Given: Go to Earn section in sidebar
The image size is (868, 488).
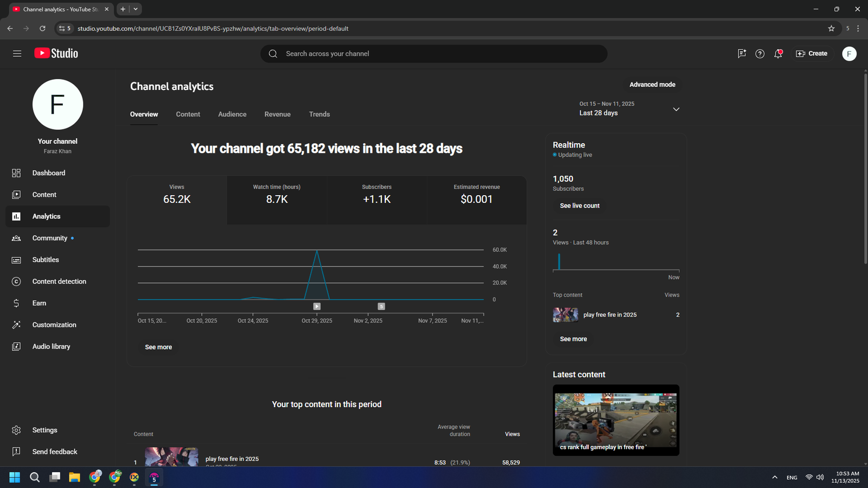Looking at the screenshot, I should pyautogui.click(x=39, y=303).
